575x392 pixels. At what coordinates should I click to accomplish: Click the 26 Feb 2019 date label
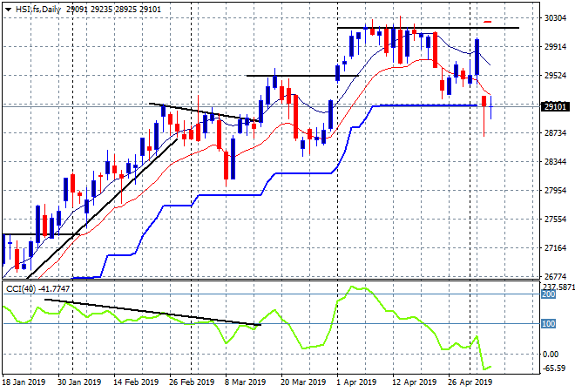click(192, 382)
